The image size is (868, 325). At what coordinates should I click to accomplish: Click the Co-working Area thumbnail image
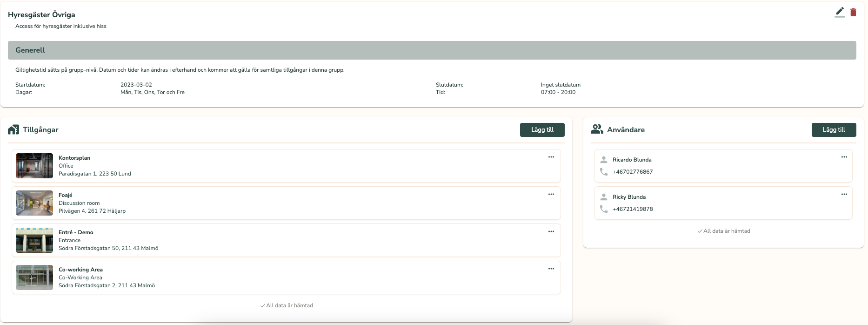(x=34, y=278)
